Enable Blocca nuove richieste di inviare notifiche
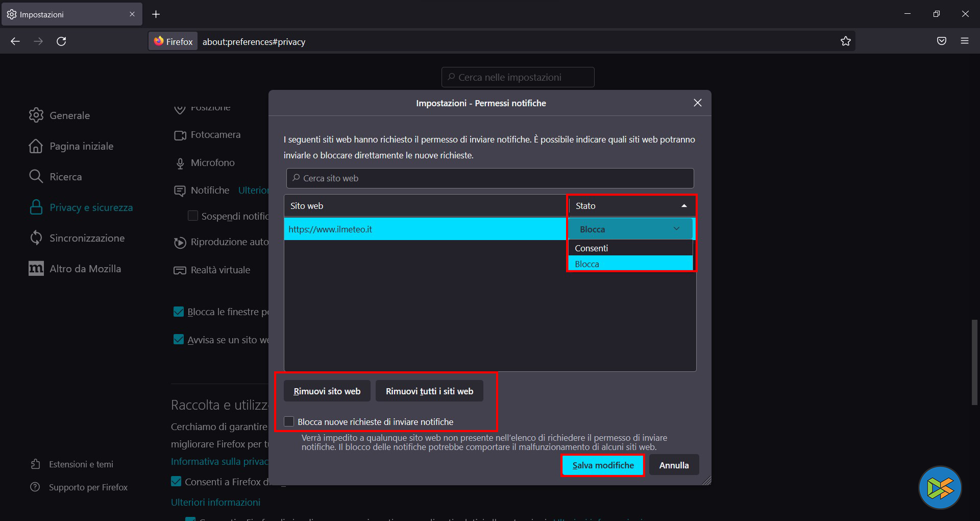The image size is (980, 521). point(289,421)
